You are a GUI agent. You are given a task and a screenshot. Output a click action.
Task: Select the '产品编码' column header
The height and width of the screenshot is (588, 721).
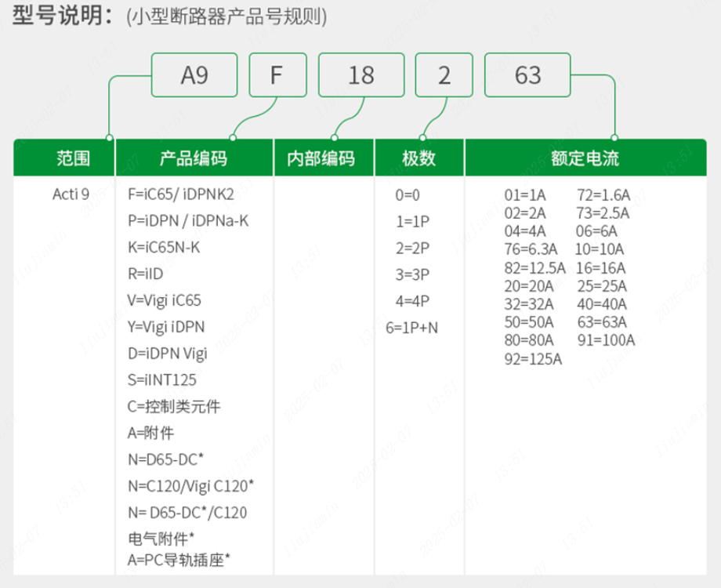coord(194,158)
